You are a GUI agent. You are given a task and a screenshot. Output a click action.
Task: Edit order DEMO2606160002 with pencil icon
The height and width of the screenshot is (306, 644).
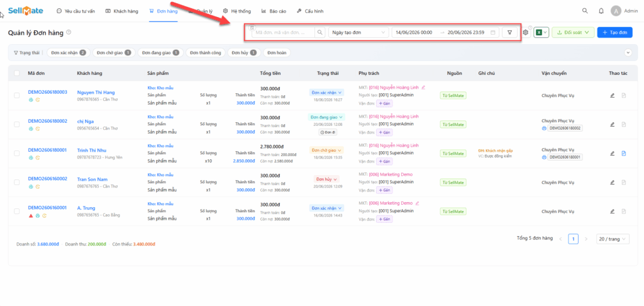[x=613, y=182]
